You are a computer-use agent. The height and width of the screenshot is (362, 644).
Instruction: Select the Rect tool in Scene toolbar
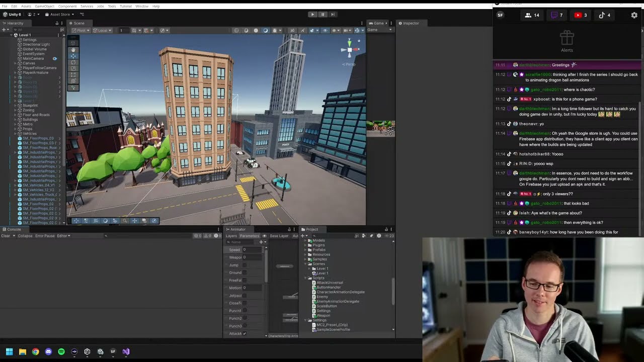tap(73, 74)
